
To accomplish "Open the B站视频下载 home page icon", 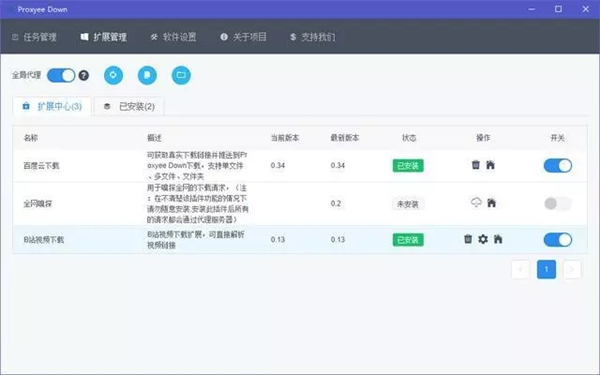I will point(498,239).
